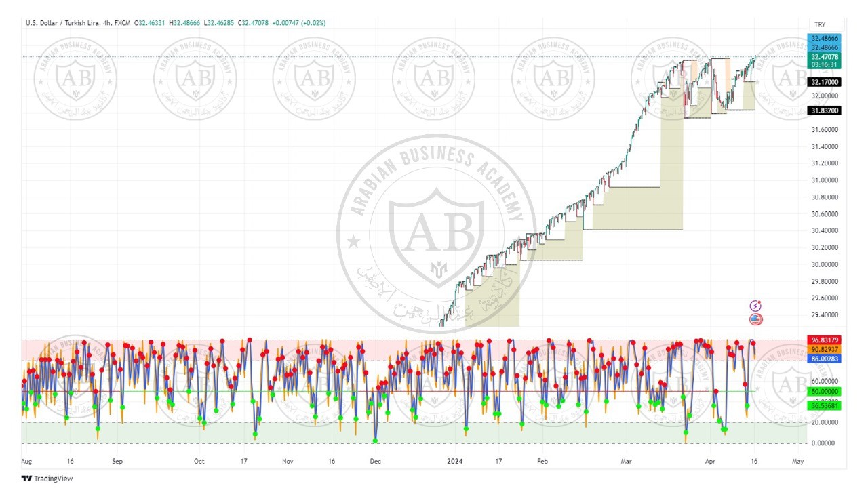The width and height of the screenshot is (868, 488).
Task: Click the TradingView logo
Action: coord(47,479)
